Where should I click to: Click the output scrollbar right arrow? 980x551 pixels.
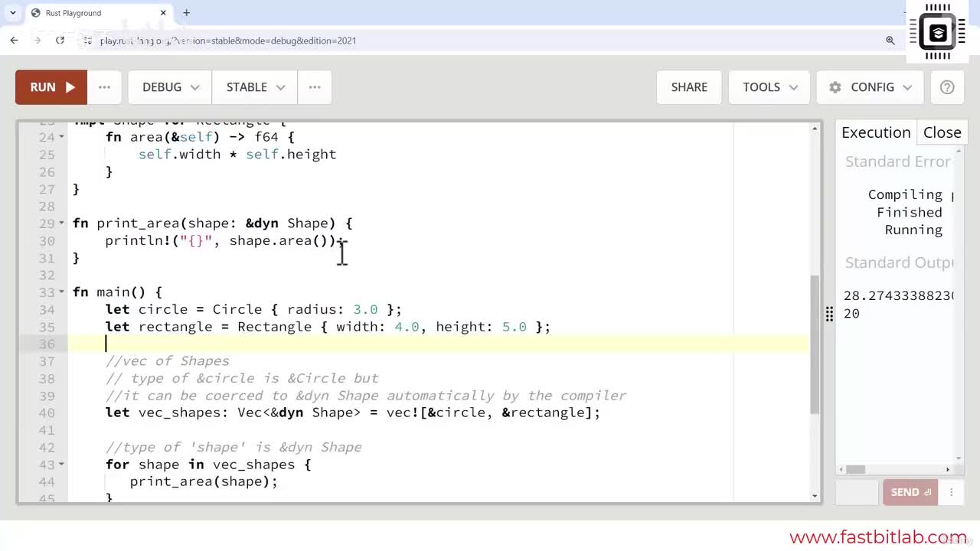pos(948,469)
